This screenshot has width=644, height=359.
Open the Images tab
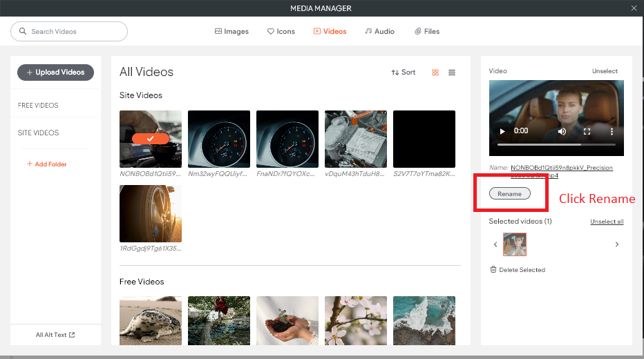click(231, 32)
